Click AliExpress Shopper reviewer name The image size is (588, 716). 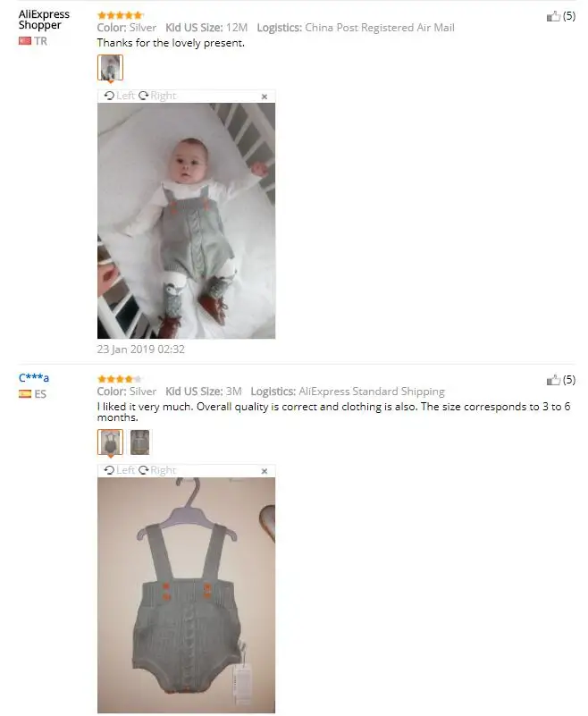(x=44, y=20)
